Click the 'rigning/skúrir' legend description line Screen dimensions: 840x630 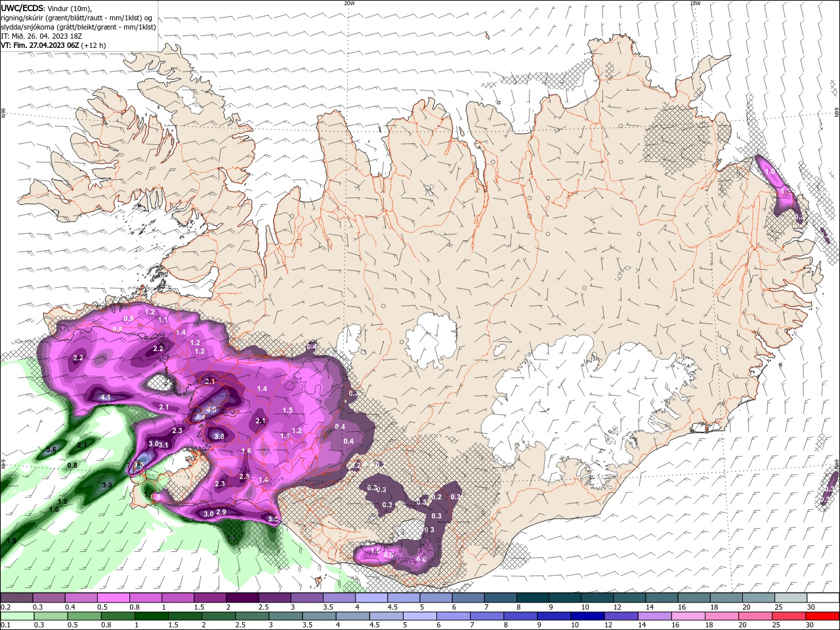tap(77, 18)
